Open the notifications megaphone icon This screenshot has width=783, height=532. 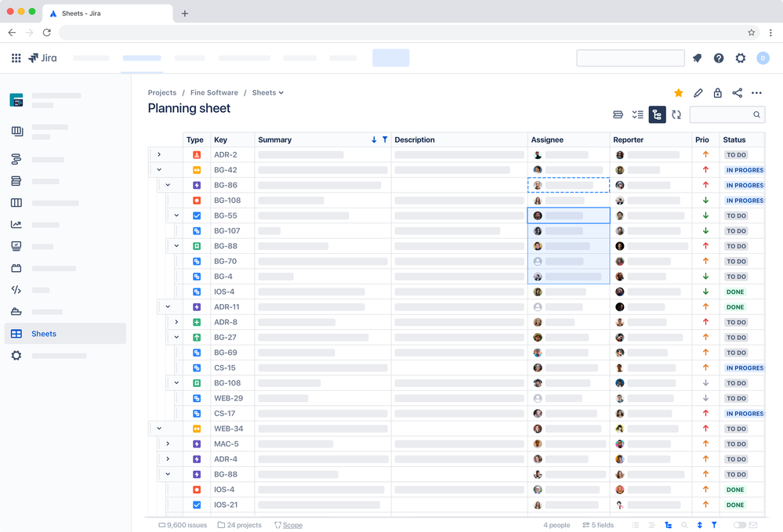(697, 59)
